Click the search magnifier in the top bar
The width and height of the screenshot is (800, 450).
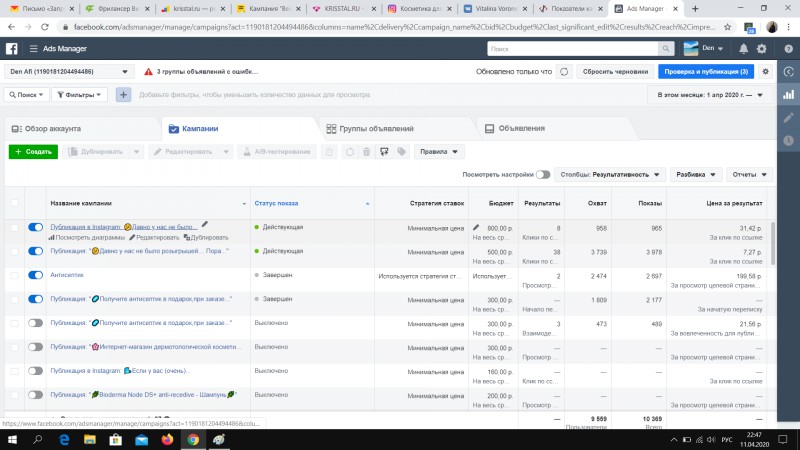click(x=666, y=48)
